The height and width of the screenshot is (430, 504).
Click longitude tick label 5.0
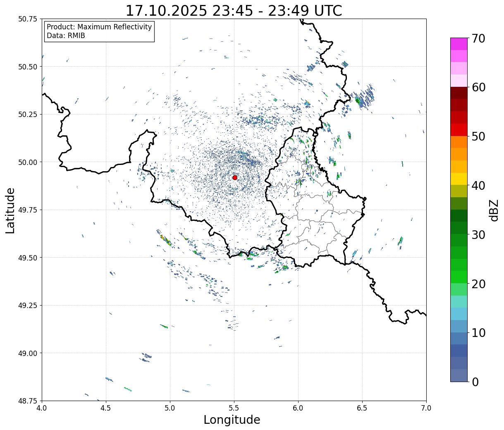170,408
